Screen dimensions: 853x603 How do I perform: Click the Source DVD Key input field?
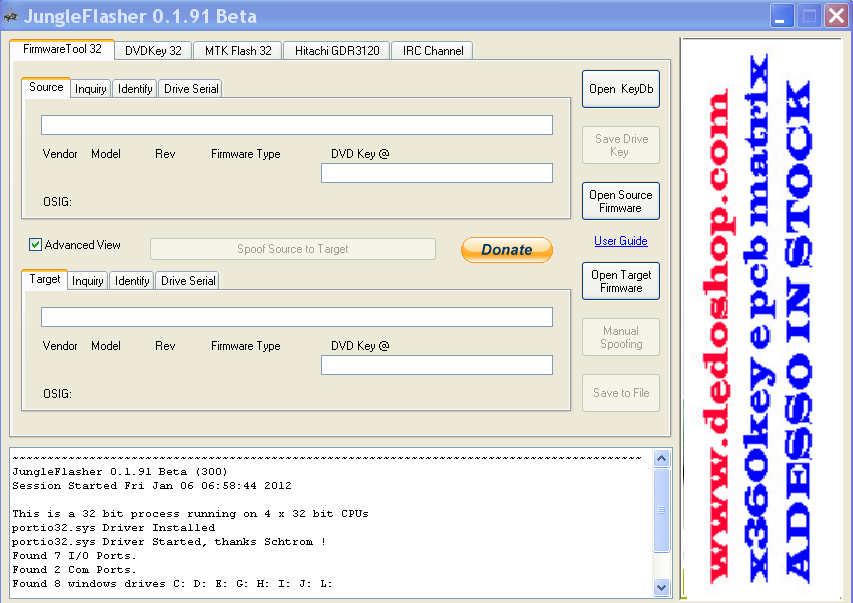[436, 173]
